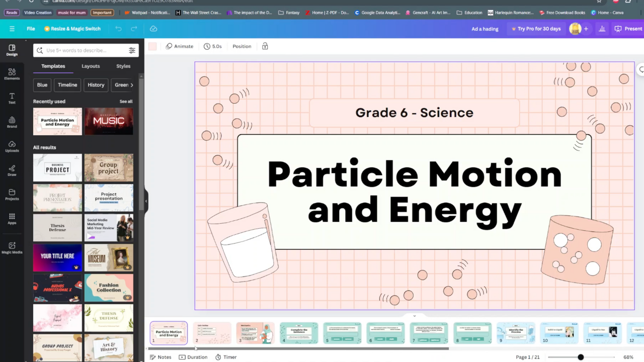The image size is (644, 362).
Task: Open the Elements panel
Action: click(12, 74)
